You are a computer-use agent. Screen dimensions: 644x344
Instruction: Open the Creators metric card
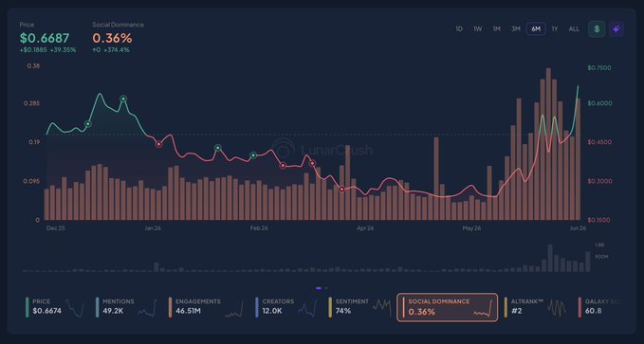tap(286, 307)
